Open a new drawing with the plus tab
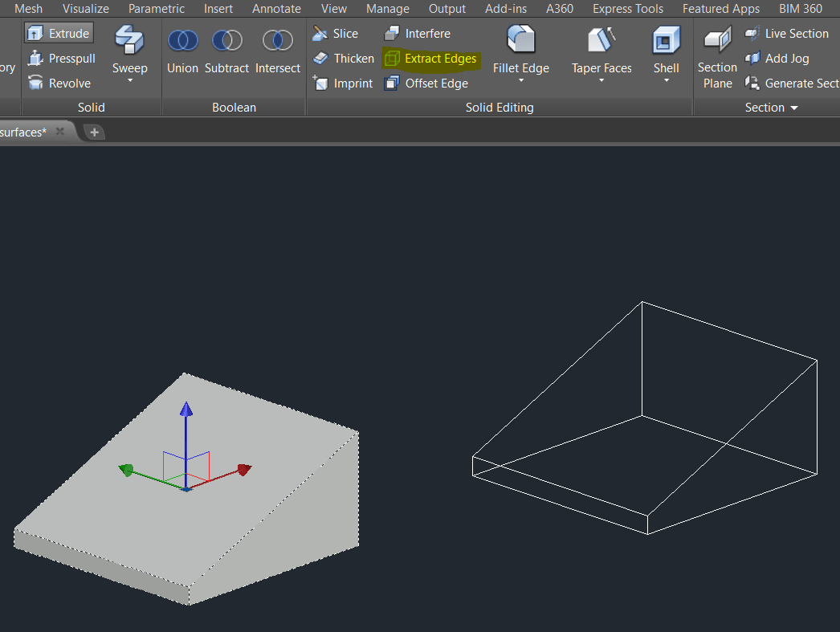840x632 pixels. 94,132
